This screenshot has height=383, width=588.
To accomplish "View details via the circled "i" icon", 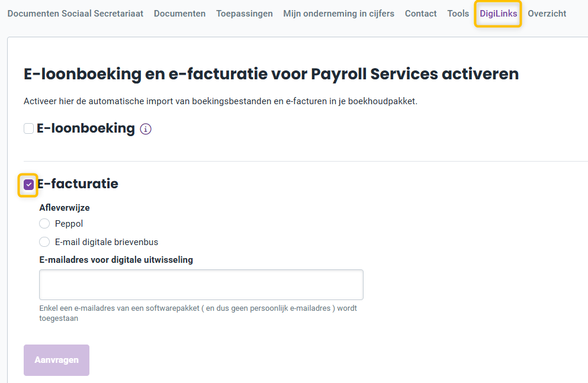I will (146, 128).
